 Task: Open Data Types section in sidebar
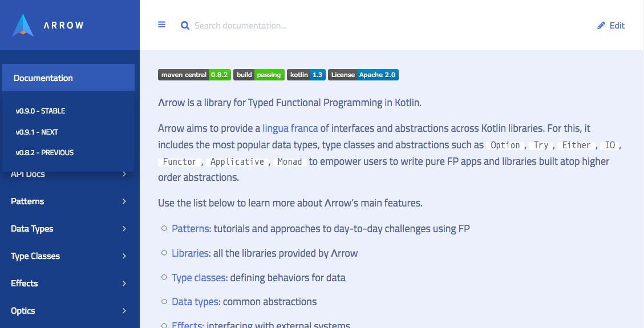pos(32,229)
